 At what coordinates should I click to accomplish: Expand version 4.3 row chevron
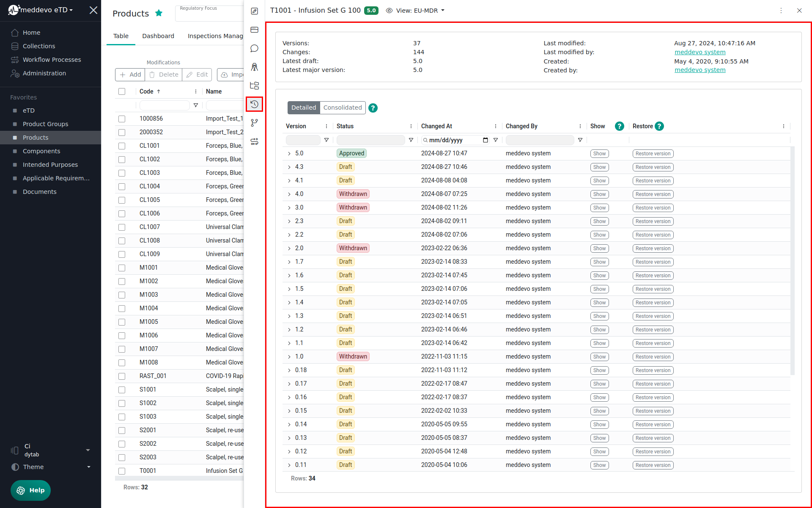tap(289, 167)
